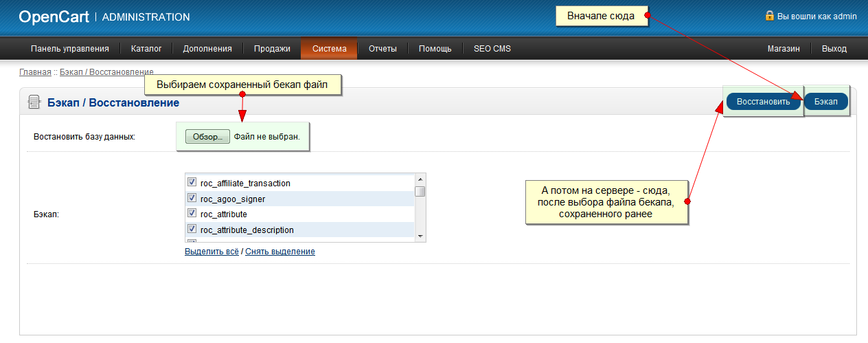Click the table list scrollbar down arrow
The width and height of the screenshot is (868, 343).
point(420,236)
